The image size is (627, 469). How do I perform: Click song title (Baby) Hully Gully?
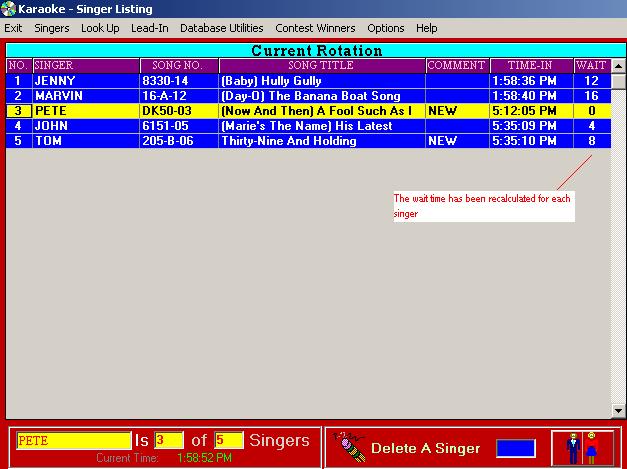(x=271, y=81)
